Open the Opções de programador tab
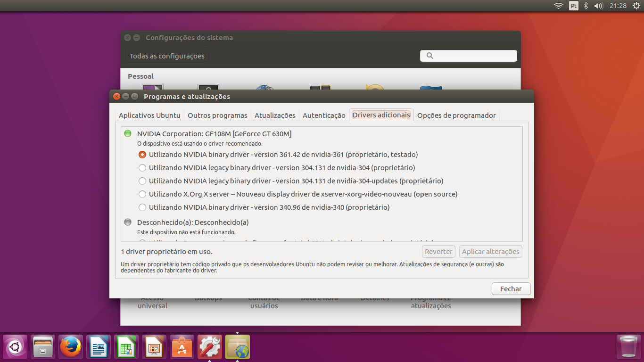The width and height of the screenshot is (644, 362). tap(456, 115)
